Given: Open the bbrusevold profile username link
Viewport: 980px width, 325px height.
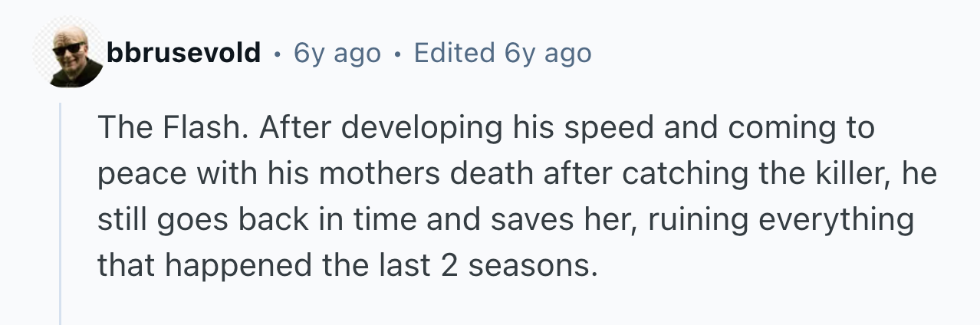Looking at the screenshot, I should click(184, 54).
